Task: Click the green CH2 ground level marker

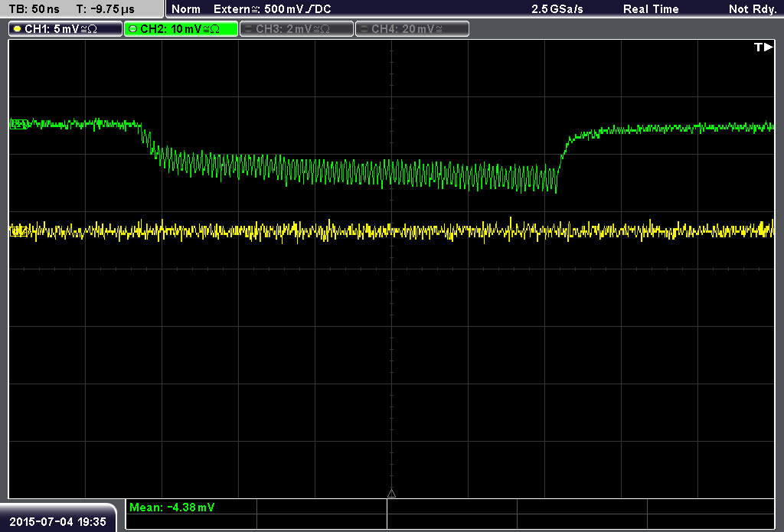Action: [19, 124]
